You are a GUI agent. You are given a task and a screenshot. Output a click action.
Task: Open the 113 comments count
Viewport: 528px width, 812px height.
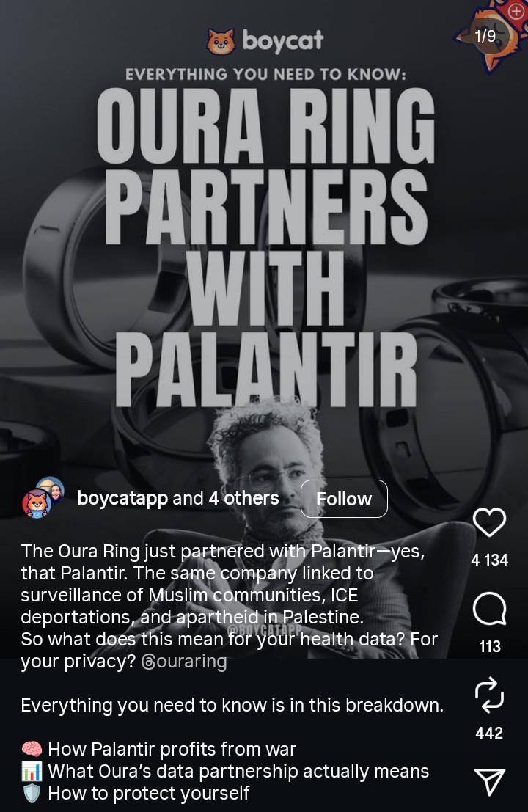pyautogui.click(x=490, y=646)
